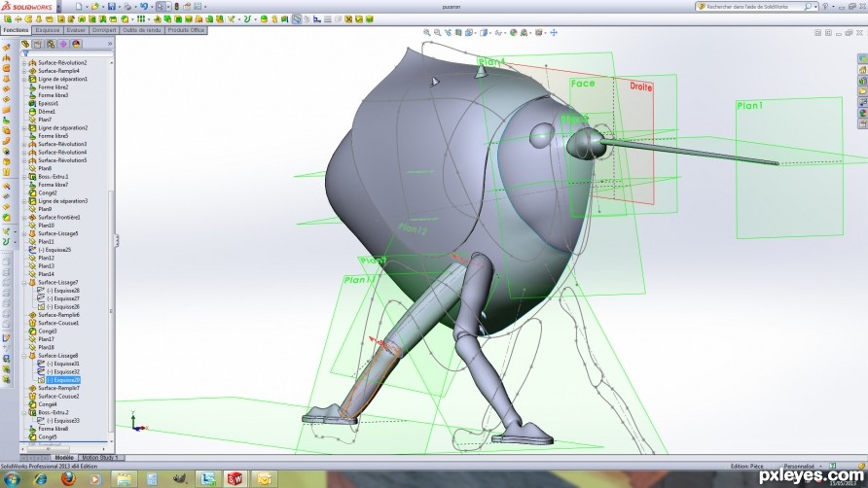
Task: Open the New document dropdown arrow
Action: point(87,7)
